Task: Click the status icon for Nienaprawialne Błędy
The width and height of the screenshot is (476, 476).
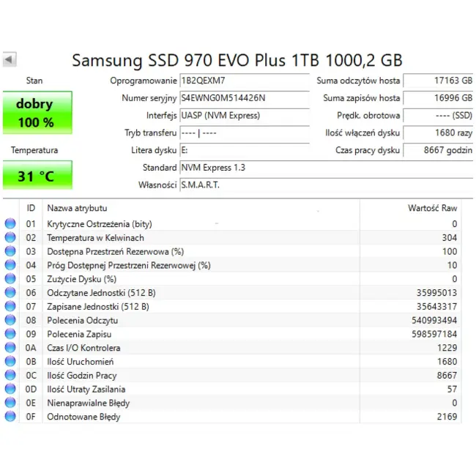Action: coord(10,403)
